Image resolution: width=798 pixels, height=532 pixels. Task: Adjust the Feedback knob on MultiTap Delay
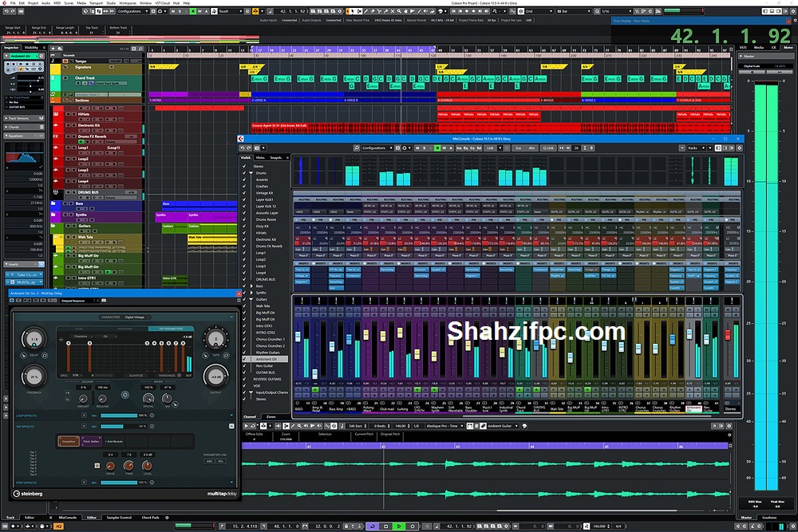32,376
